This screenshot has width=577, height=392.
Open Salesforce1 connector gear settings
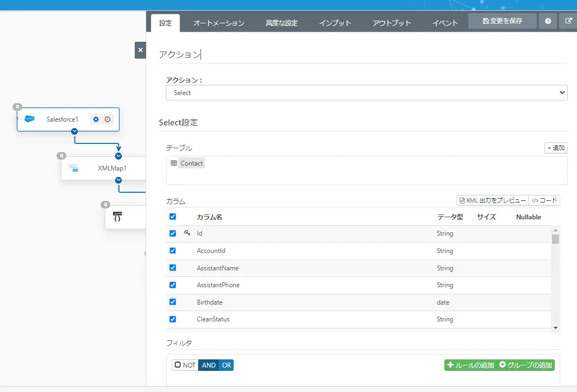96,119
